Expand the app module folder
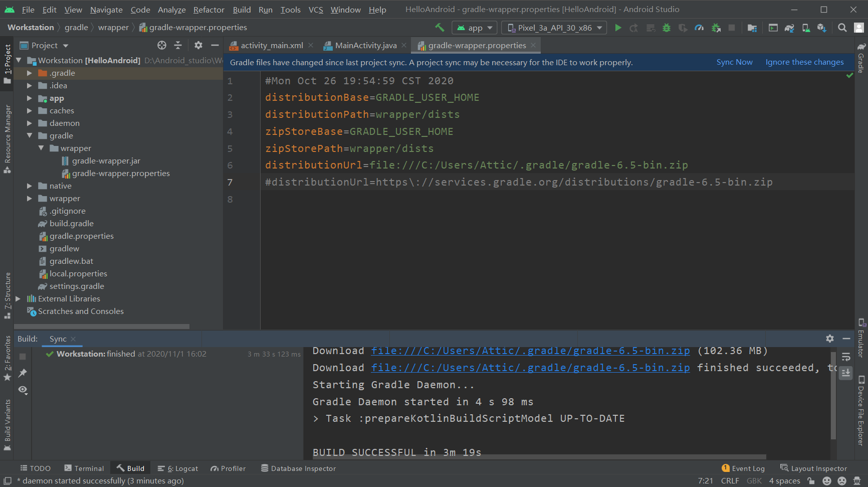 click(x=29, y=98)
